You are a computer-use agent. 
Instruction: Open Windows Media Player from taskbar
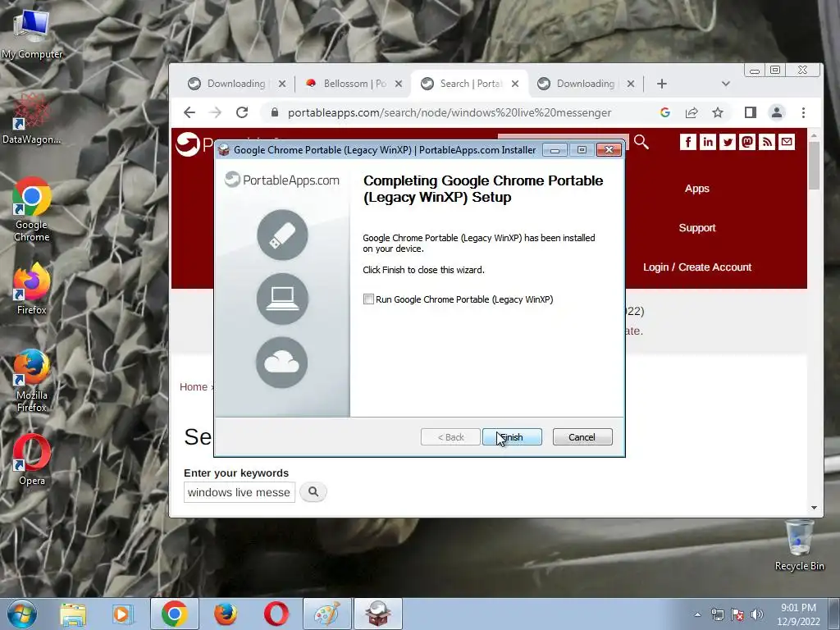click(x=122, y=614)
